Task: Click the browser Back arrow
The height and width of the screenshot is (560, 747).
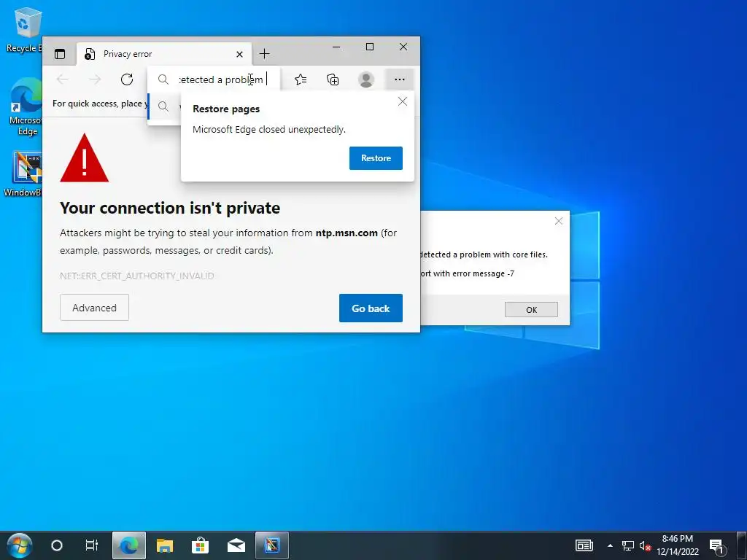Action: pyautogui.click(x=63, y=79)
